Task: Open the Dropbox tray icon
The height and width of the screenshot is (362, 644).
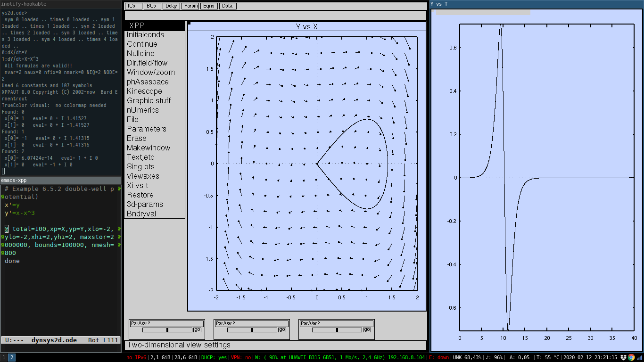Action: [623, 357]
